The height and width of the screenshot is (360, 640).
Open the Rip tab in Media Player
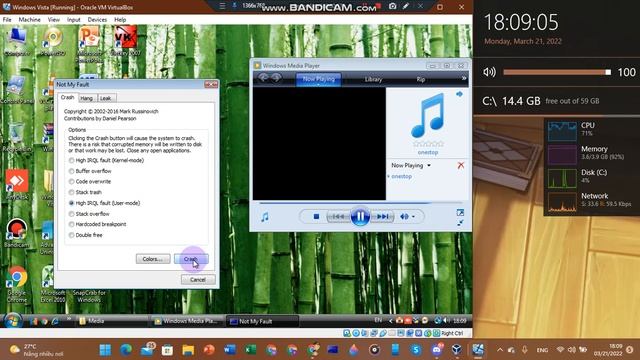tap(421, 79)
